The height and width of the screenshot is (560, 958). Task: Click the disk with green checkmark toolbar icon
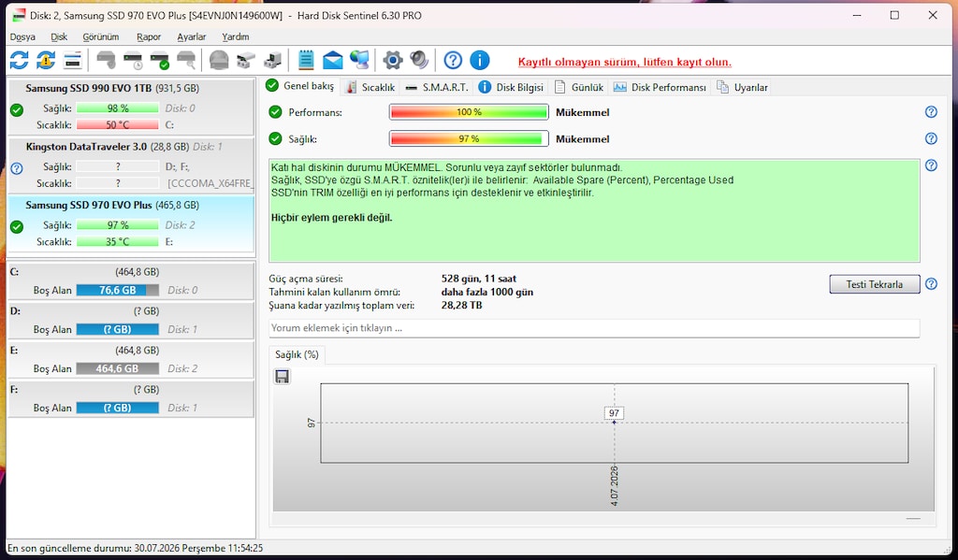tap(159, 60)
